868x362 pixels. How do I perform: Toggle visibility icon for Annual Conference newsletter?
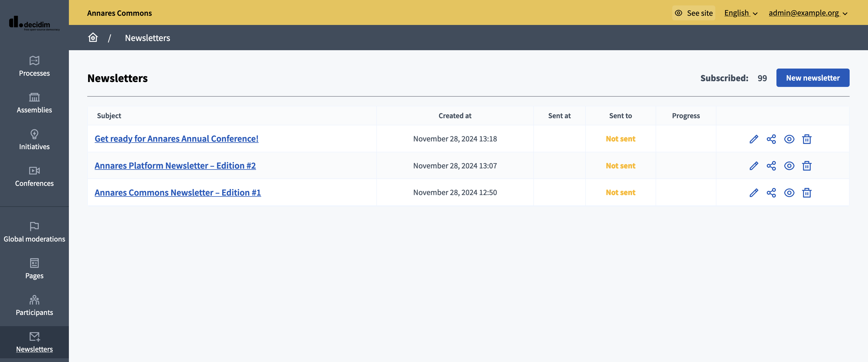[x=789, y=138]
